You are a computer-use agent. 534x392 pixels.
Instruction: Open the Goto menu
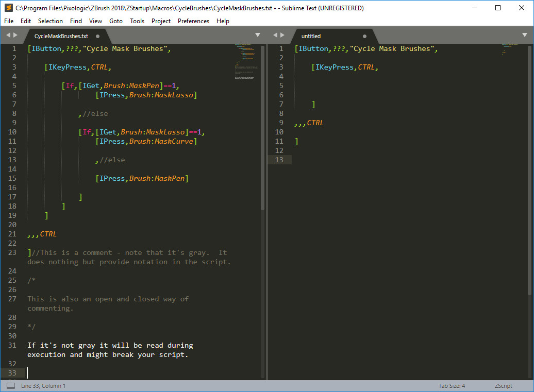[x=116, y=21]
